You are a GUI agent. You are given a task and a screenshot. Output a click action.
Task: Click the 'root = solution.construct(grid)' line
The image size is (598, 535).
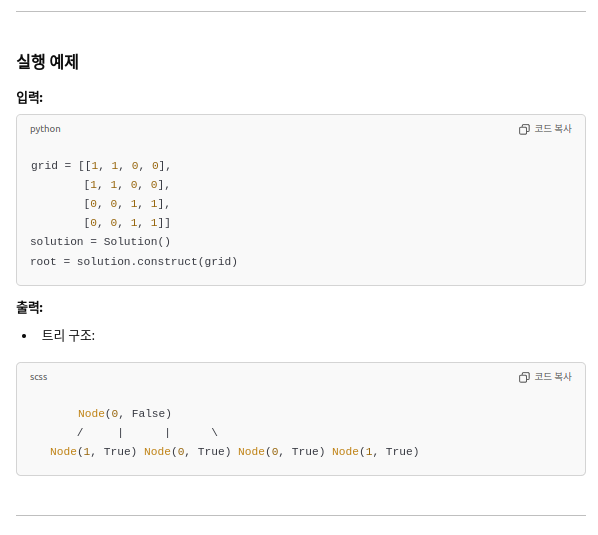coord(134,262)
